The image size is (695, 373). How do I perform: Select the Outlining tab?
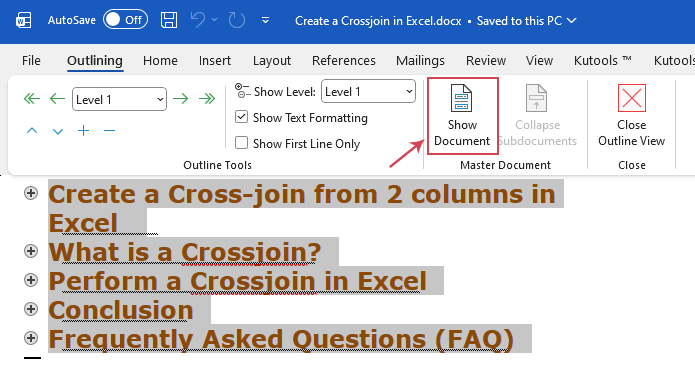[x=95, y=60]
